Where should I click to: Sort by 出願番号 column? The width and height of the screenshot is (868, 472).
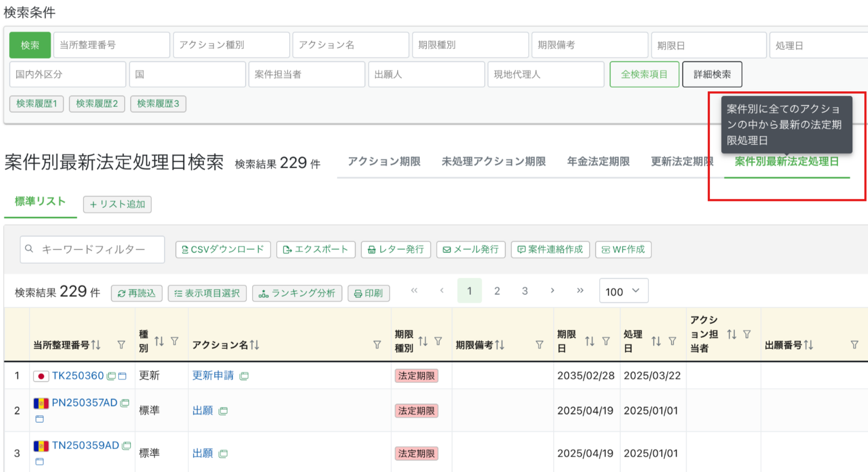point(808,345)
